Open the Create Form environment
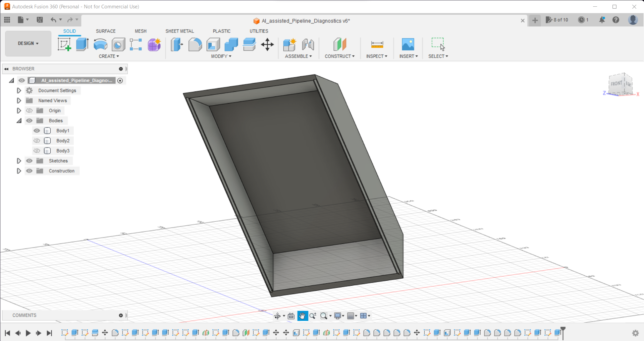This screenshot has height=341, width=644. 154,45
